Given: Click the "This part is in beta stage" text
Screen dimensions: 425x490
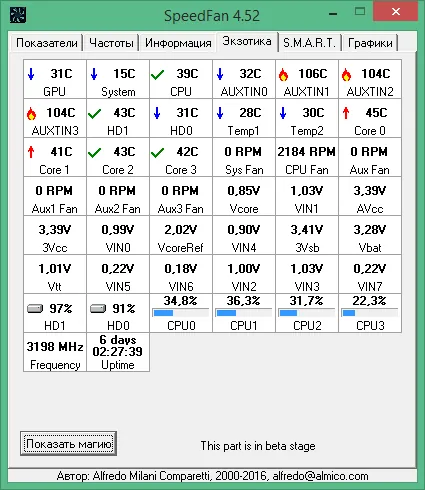Looking at the screenshot, I should 258,446.
